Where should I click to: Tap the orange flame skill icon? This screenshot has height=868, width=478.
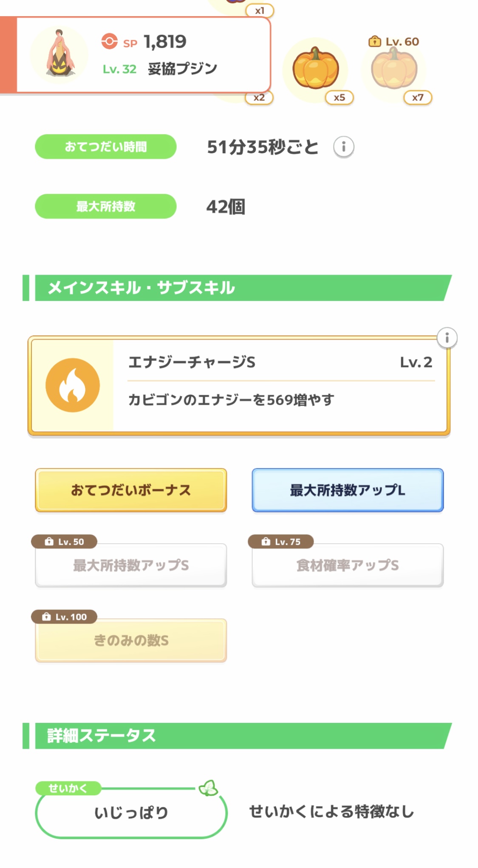pos(73,385)
